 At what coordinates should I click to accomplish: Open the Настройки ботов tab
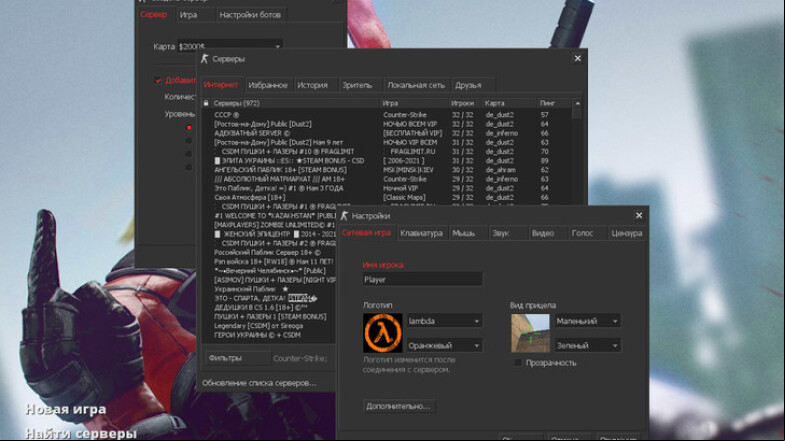pos(250,15)
